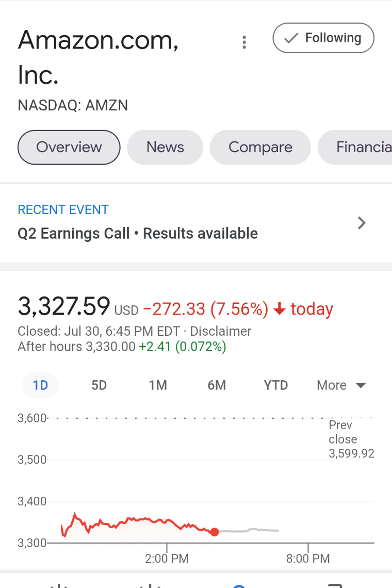Select the 1D chart range
Screen dimensions: 392x588
[x=40, y=385]
